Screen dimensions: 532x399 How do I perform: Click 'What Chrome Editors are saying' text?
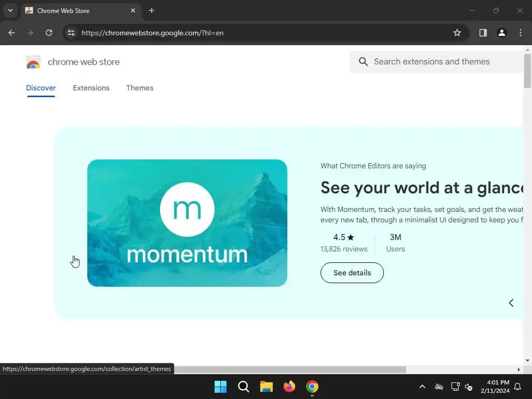coord(373,166)
